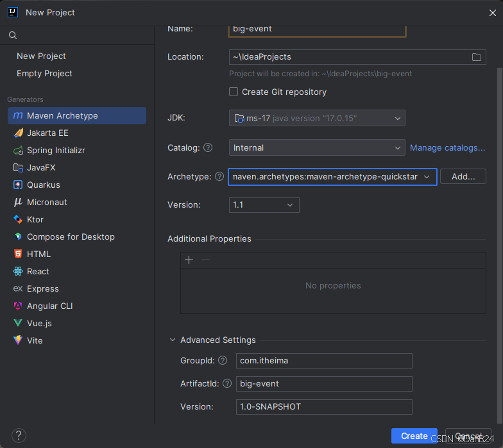Screen dimensions: 503x448
Task: Click the Ktor generator icon
Action: pos(18,219)
